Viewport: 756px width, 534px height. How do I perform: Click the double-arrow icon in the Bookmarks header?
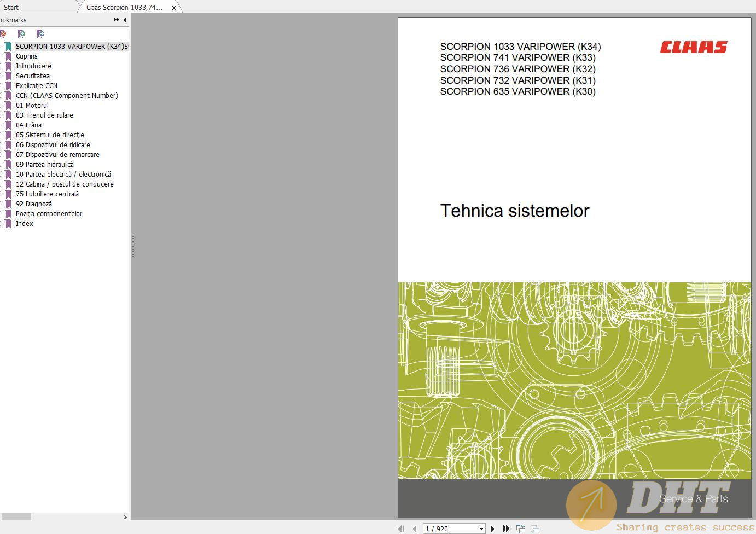tap(116, 20)
